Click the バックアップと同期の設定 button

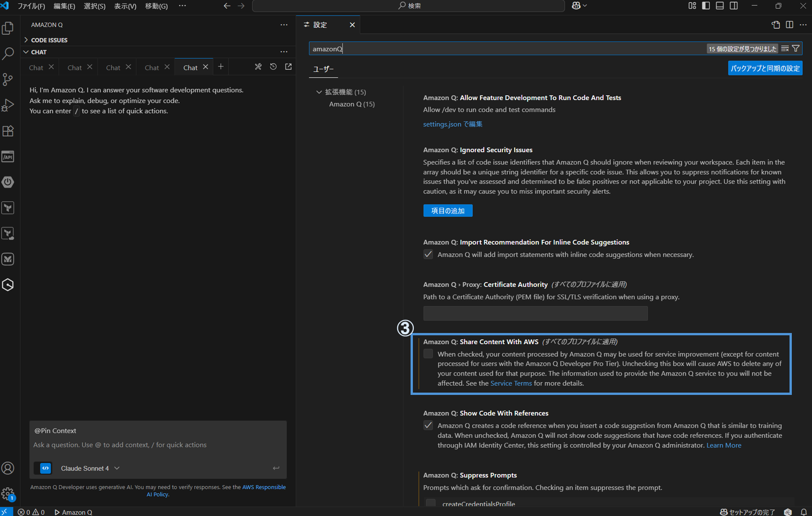765,68
